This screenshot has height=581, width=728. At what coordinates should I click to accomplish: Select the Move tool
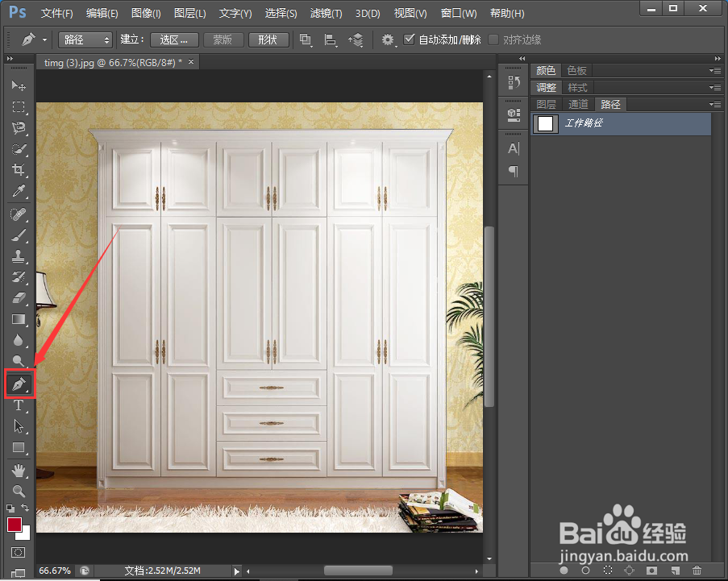click(19, 85)
